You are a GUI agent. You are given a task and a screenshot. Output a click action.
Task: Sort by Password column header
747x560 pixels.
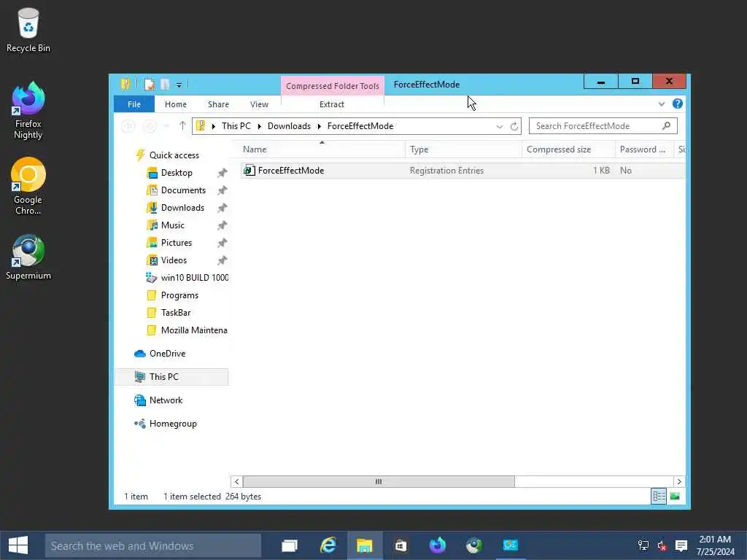(645, 149)
